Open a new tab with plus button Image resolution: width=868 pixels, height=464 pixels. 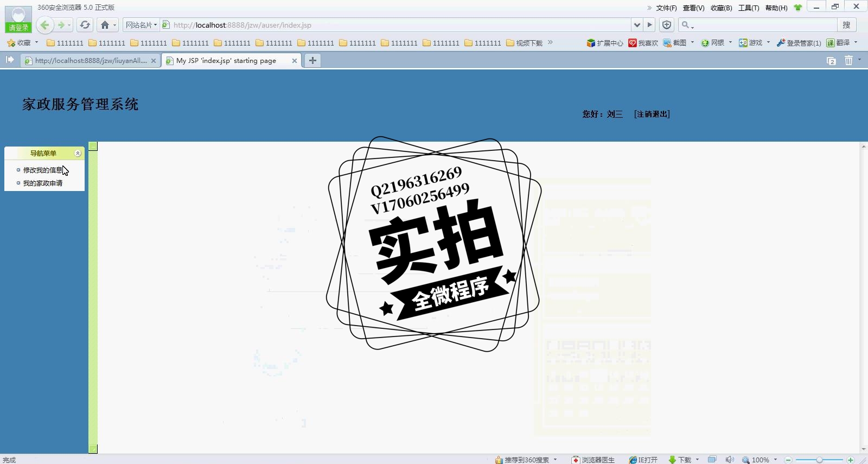point(312,61)
